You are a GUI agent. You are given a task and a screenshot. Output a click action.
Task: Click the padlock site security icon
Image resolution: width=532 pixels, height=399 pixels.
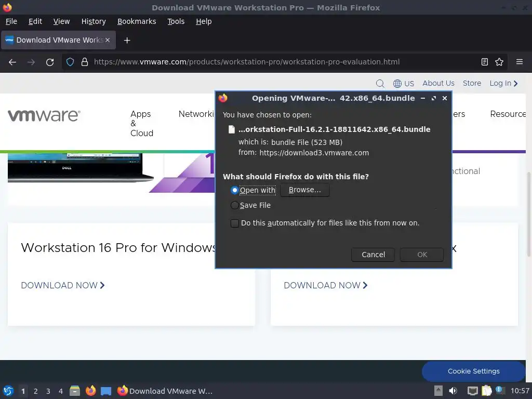[85, 62]
